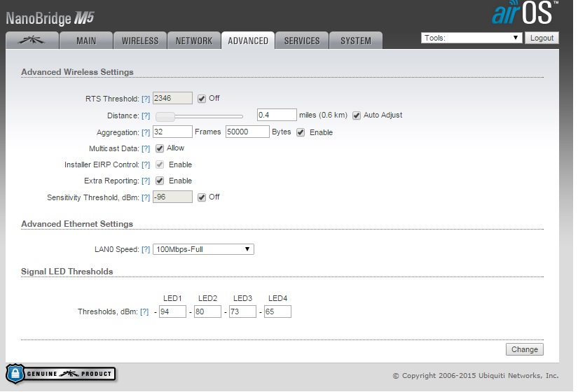578x392 pixels.
Task: Open help for LAN0 Speed
Action: (x=146, y=249)
